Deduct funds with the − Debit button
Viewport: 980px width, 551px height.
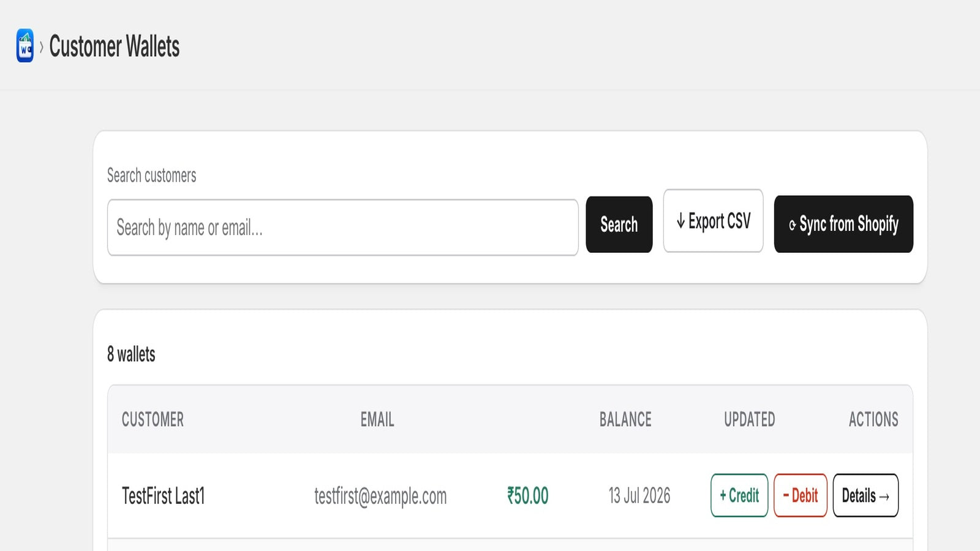(x=801, y=495)
